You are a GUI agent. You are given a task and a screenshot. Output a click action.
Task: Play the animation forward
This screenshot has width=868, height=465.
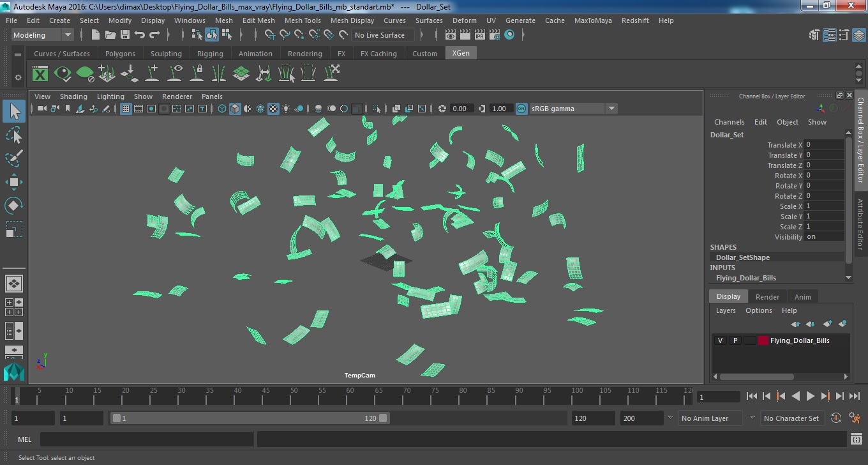tap(810, 396)
